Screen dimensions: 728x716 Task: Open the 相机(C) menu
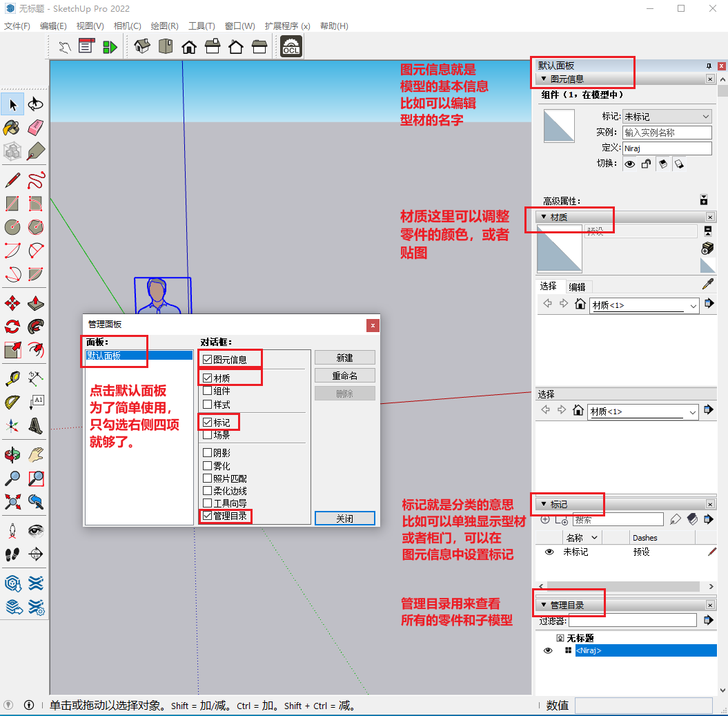tap(127, 26)
